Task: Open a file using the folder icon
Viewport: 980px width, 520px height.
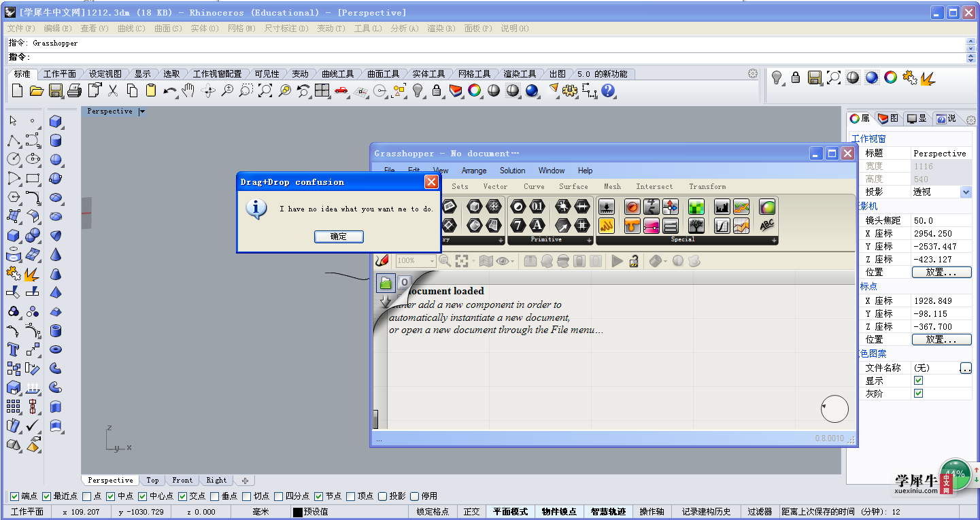Action: (x=37, y=90)
